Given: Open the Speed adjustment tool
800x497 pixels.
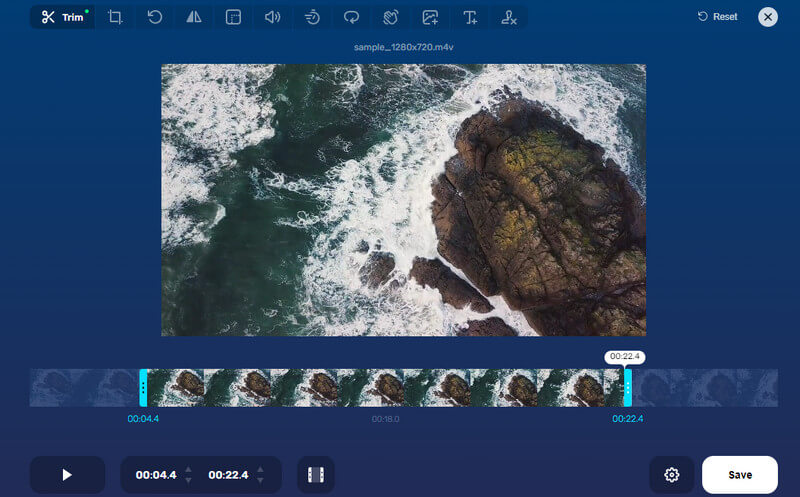Looking at the screenshot, I should (311, 17).
